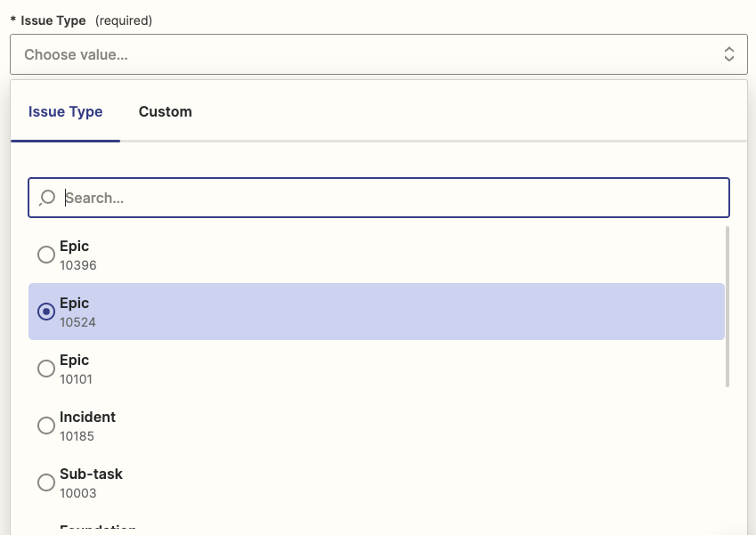This screenshot has height=535, width=756.
Task: Click the Epic label above ID 10396
Action: coord(75,247)
